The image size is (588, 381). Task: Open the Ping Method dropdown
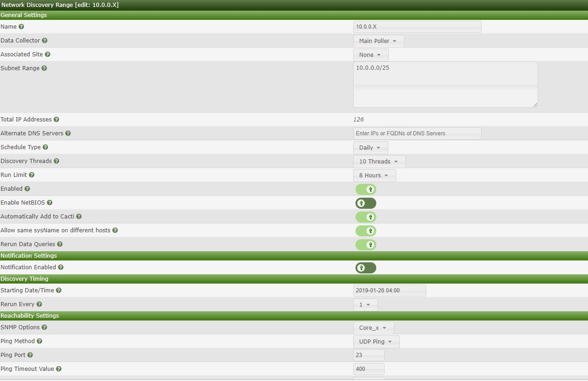(376, 341)
